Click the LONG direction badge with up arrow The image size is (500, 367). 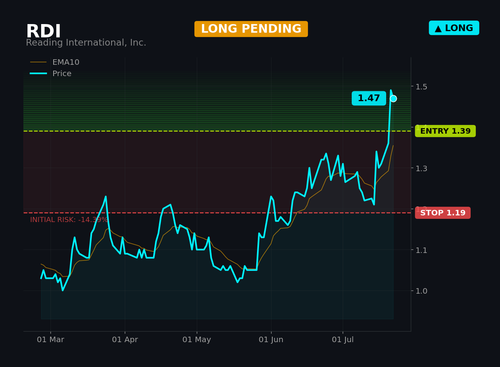click(x=454, y=28)
